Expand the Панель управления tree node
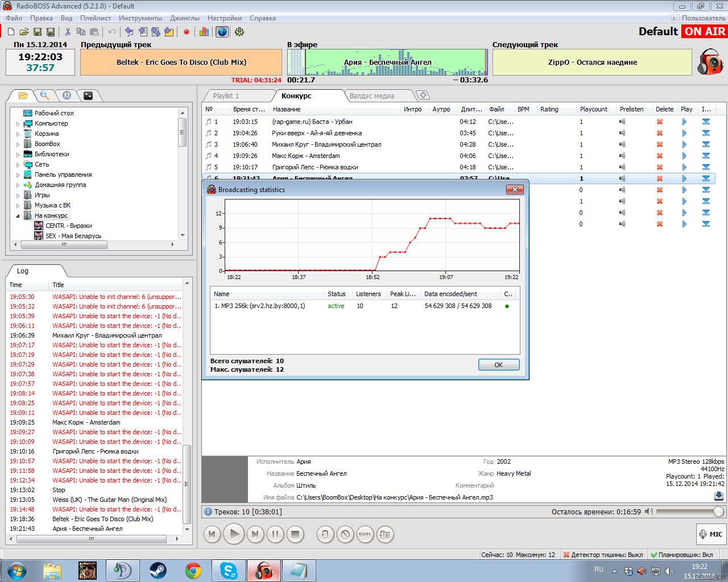This screenshot has width=728, height=582. [x=18, y=175]
